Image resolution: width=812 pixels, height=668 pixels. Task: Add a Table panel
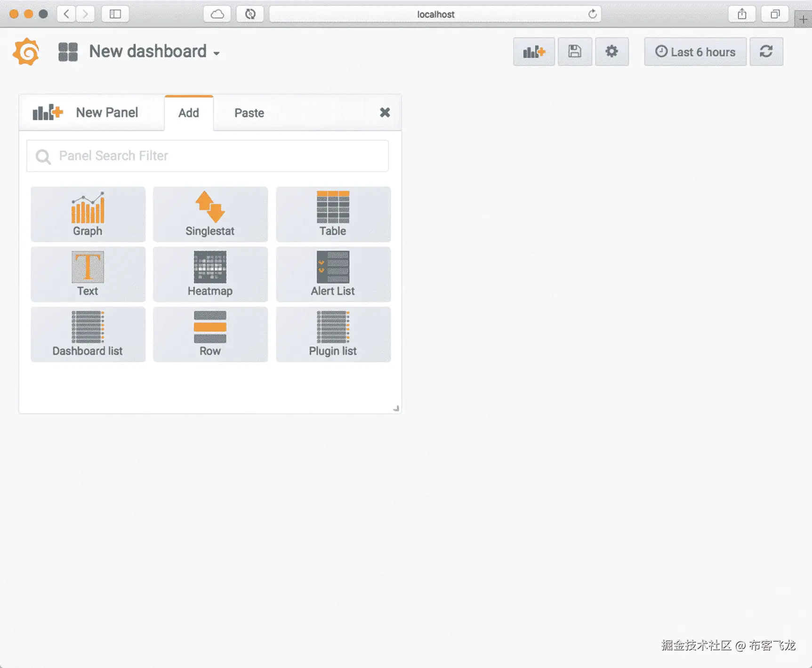333,214
